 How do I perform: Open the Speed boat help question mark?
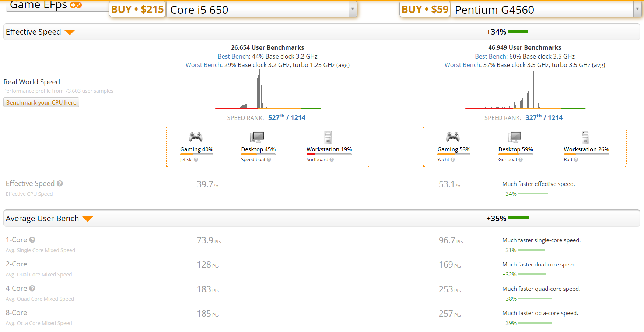(x=269, y=160)
